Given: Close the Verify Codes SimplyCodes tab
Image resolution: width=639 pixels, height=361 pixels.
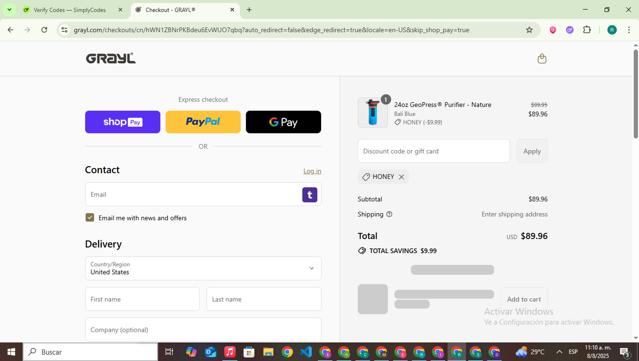Looking at the screenshot, I should (x=120, y=10).
